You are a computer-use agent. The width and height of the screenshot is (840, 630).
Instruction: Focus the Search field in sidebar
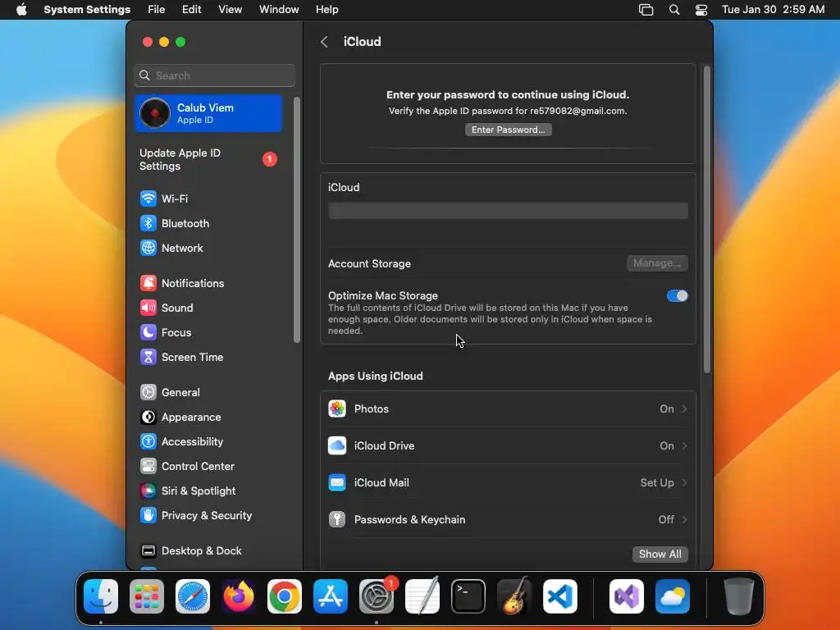click(214, 76)
